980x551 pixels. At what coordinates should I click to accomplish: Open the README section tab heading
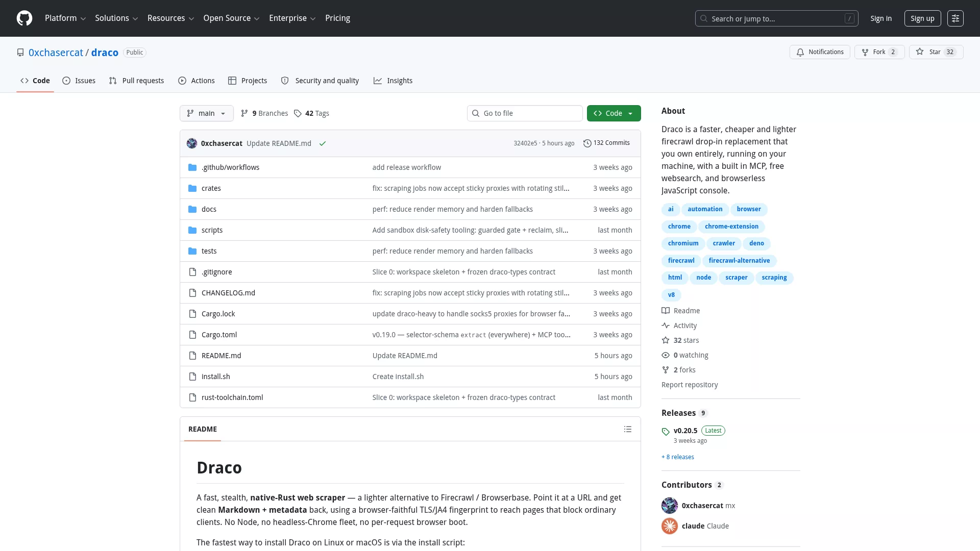tap(203, 429)
